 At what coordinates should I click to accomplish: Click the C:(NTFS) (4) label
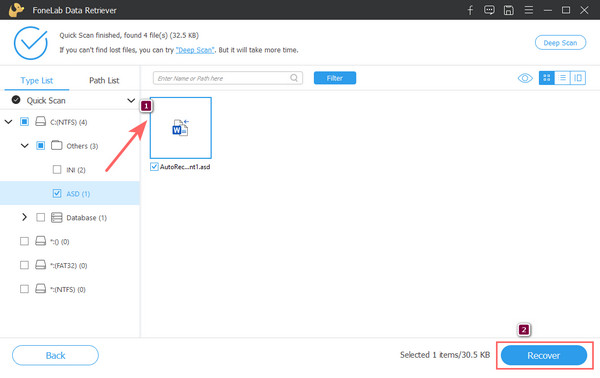pyautogui.click(x=68, y=122)
